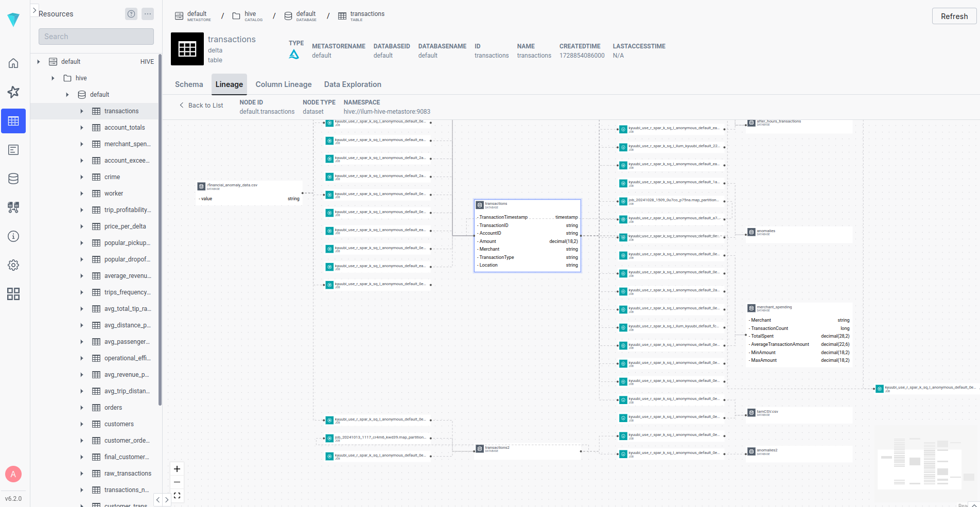
Task: View the info panel via circled-i icon
Action: [13, 236]
